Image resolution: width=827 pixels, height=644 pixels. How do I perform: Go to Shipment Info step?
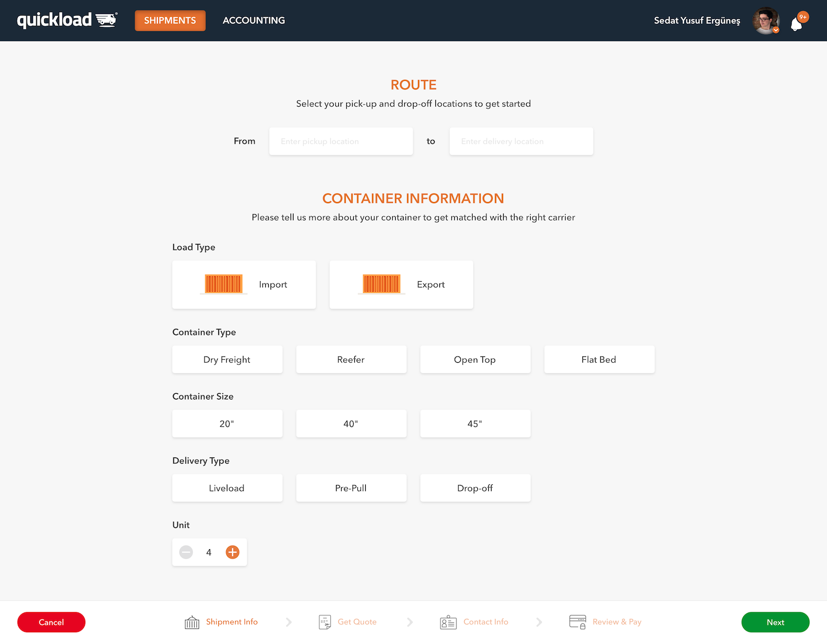[232, 622]
